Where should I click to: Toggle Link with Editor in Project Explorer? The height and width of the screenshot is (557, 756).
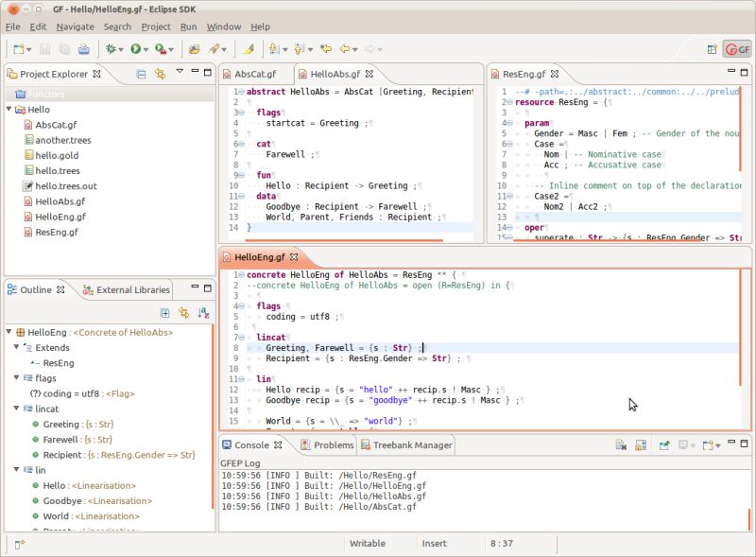pyautogui.click(x=160, y=75)
